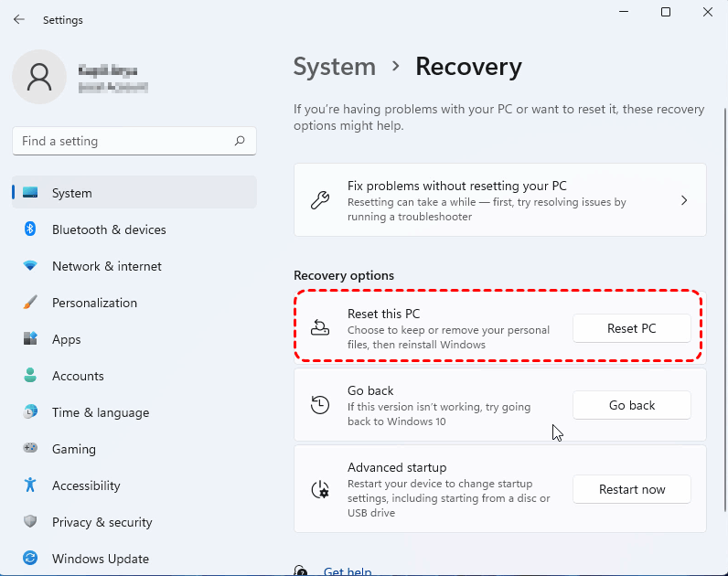The image size is (728, 576).
Task: Click System in the breadcrumb
Action: point(335,67)
